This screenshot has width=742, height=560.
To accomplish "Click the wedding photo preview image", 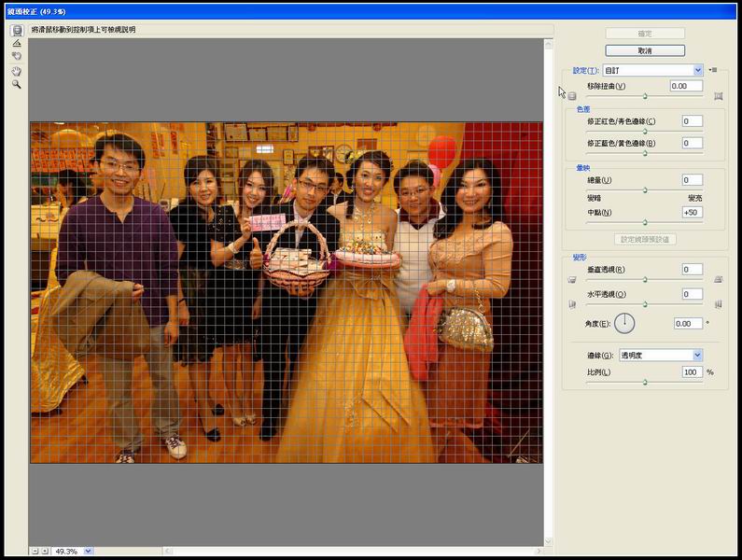I will coord(287,292).
